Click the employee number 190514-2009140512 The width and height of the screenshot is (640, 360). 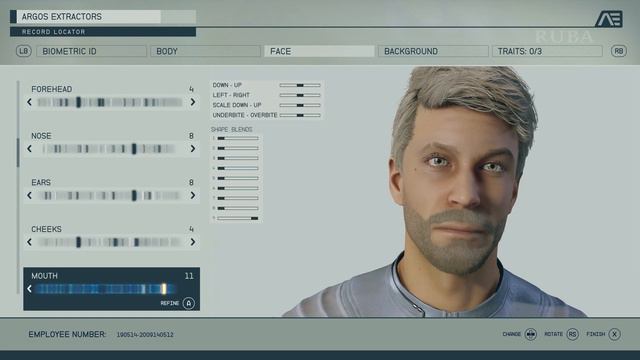(x=145, y=335)
